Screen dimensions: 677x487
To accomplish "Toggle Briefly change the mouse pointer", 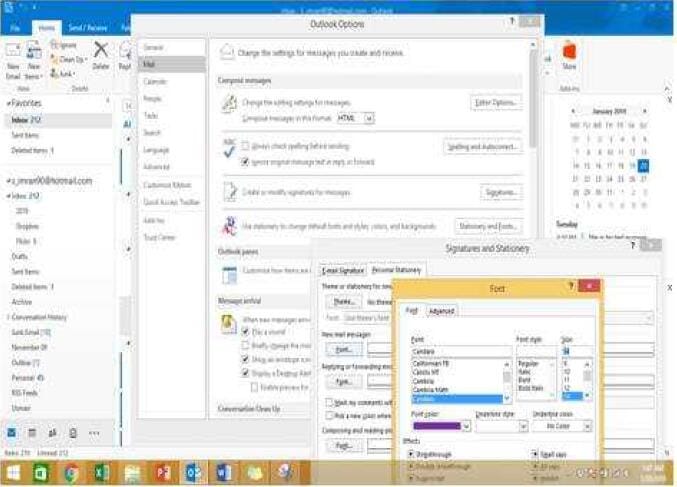I will pyautogui.click(x=245, y=345).
